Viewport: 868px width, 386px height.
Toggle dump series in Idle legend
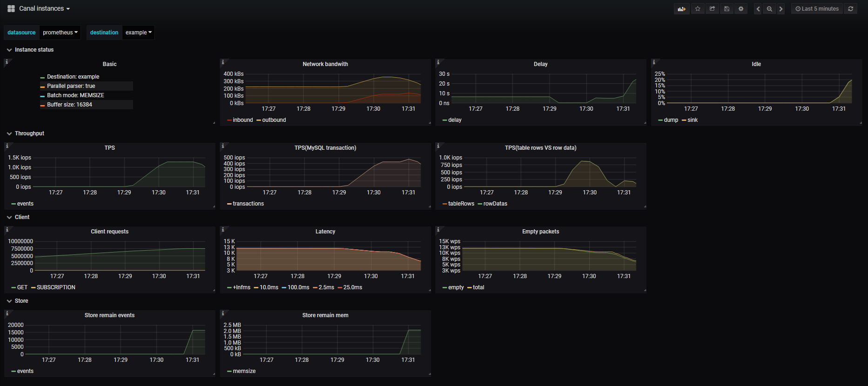671,120
